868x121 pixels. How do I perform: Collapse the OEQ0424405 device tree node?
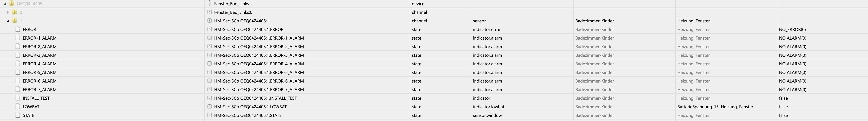tap(5, 4)
